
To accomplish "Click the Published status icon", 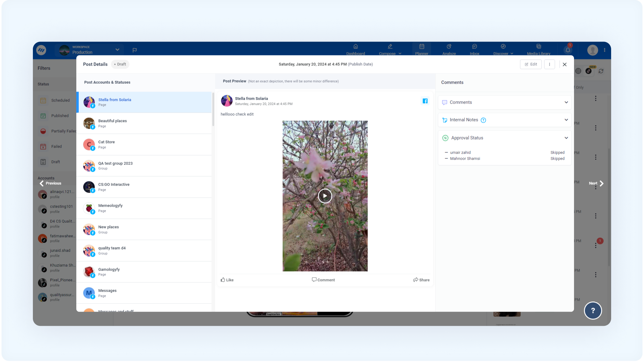I will pos(43,116).
